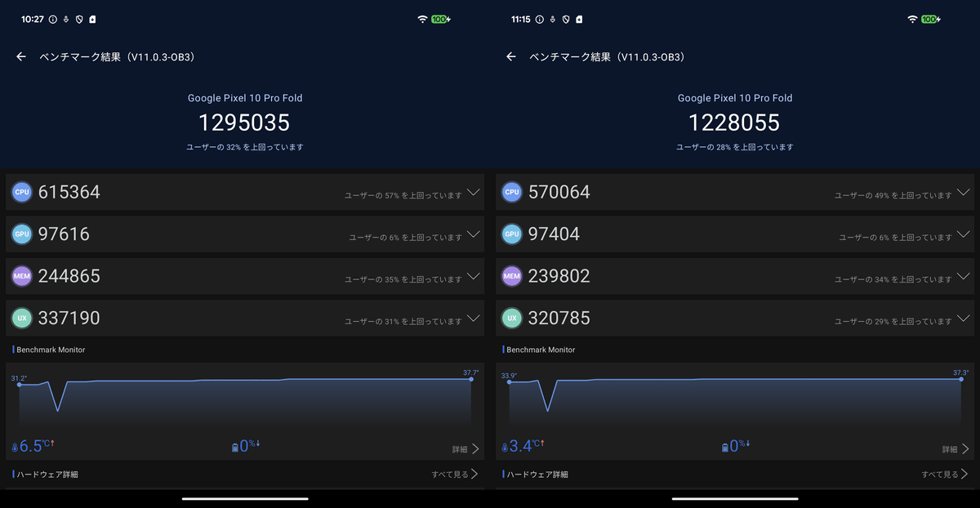The height and width of the screenshot is (508, 980).
Task: Open 詳細 for the 3.4°C benchmark monitor
Action: point(955,449)
